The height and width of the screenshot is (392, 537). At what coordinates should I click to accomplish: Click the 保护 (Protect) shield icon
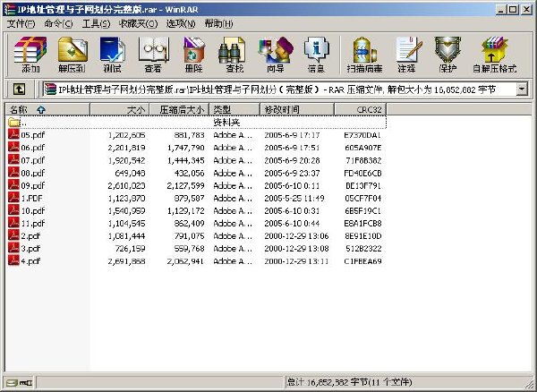click(x=447, y=50)
